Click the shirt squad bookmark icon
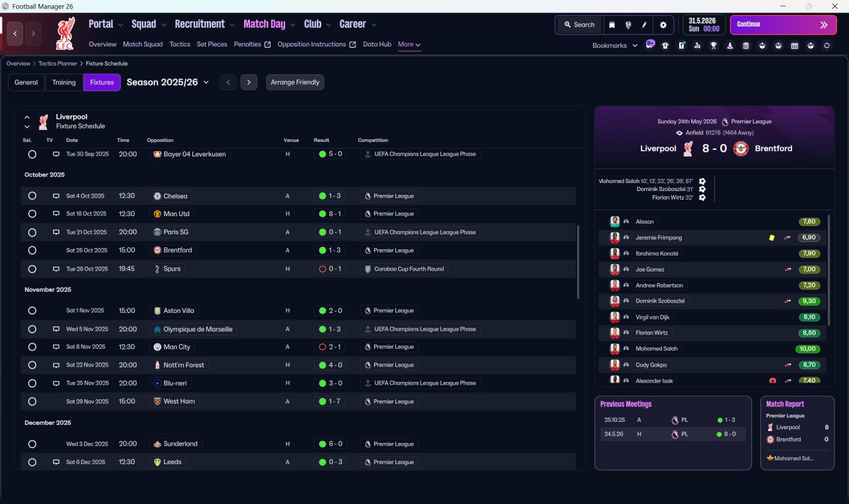This screenshot has height=504, width=849. (x=665, y=46)
